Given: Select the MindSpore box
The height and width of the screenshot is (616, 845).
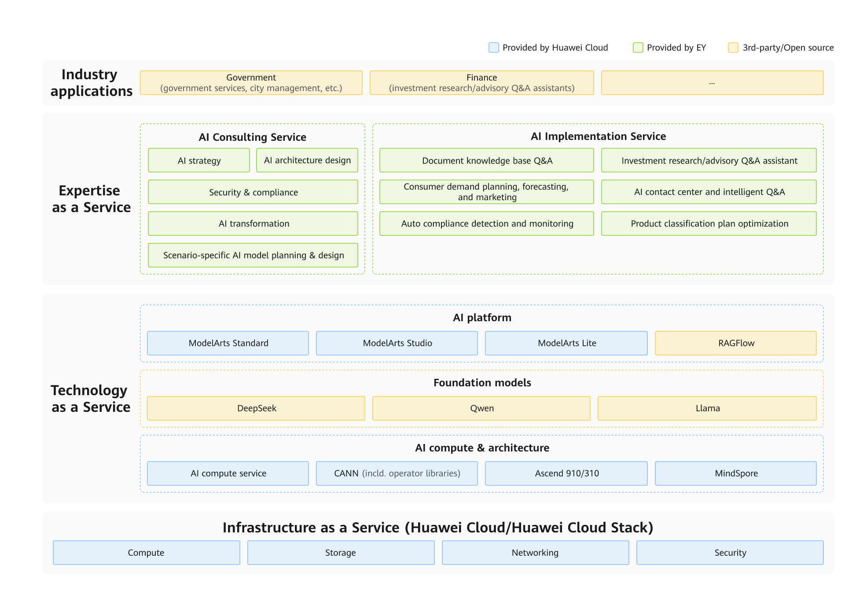Looking at the screenshot, I should (736, 473).
